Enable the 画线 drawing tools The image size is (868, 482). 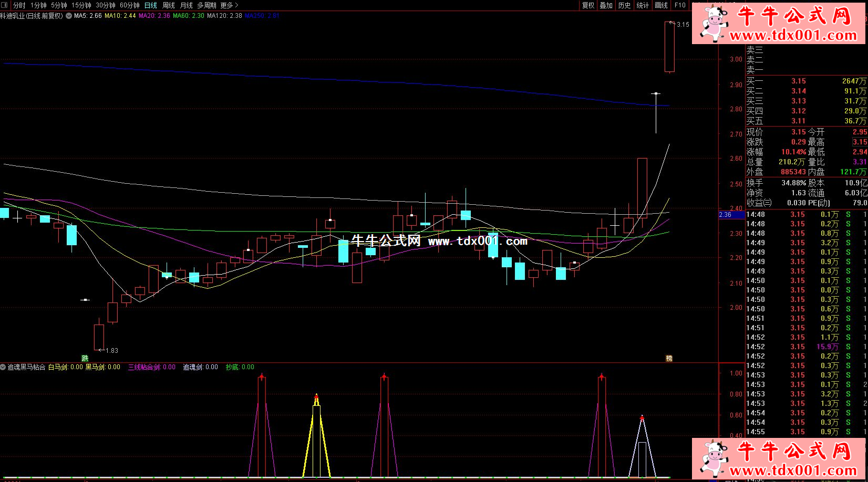coord(661,5)
